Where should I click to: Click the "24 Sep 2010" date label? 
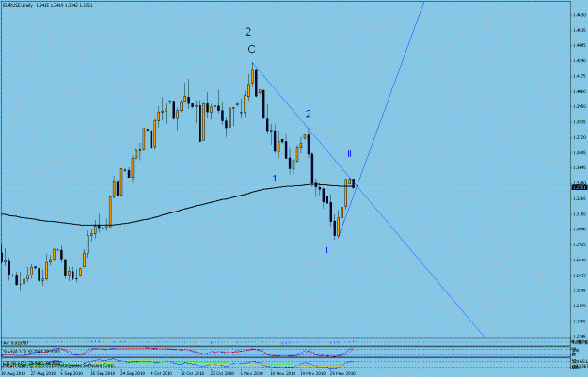tap(133, 373)
